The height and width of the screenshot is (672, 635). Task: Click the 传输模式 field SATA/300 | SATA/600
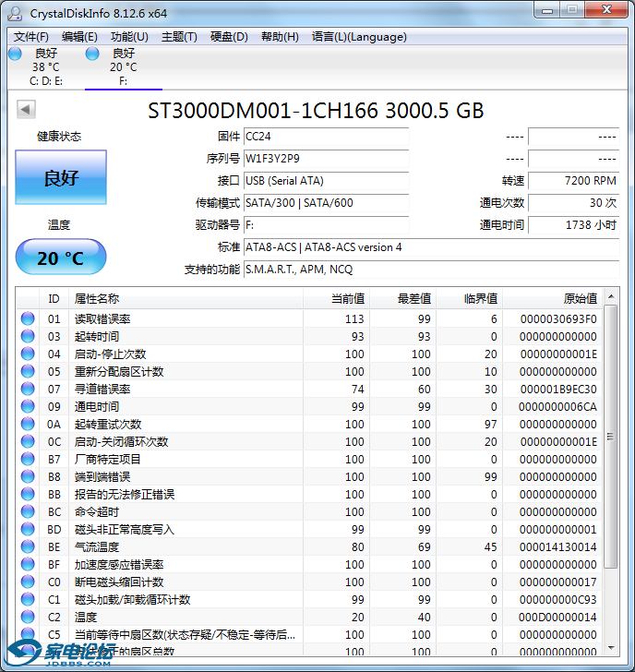pos(326,203)
